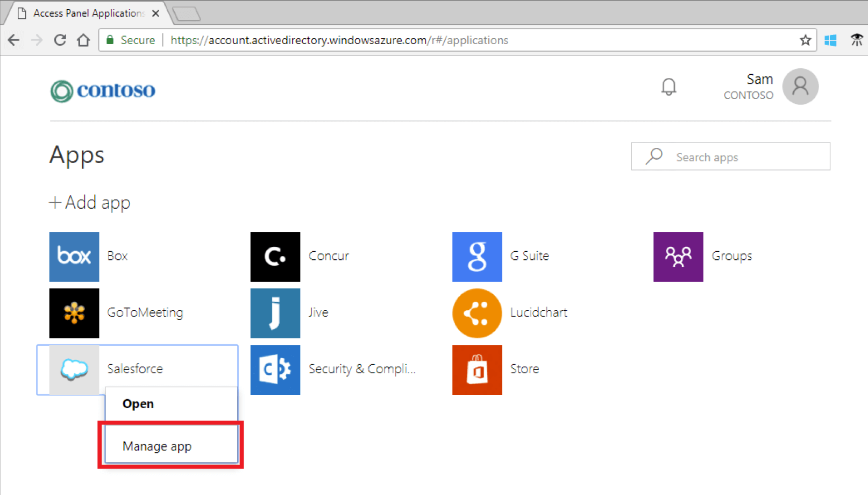Open the Store application
The height and width of the screenshot is (497, 868).
tap(476, 370)
